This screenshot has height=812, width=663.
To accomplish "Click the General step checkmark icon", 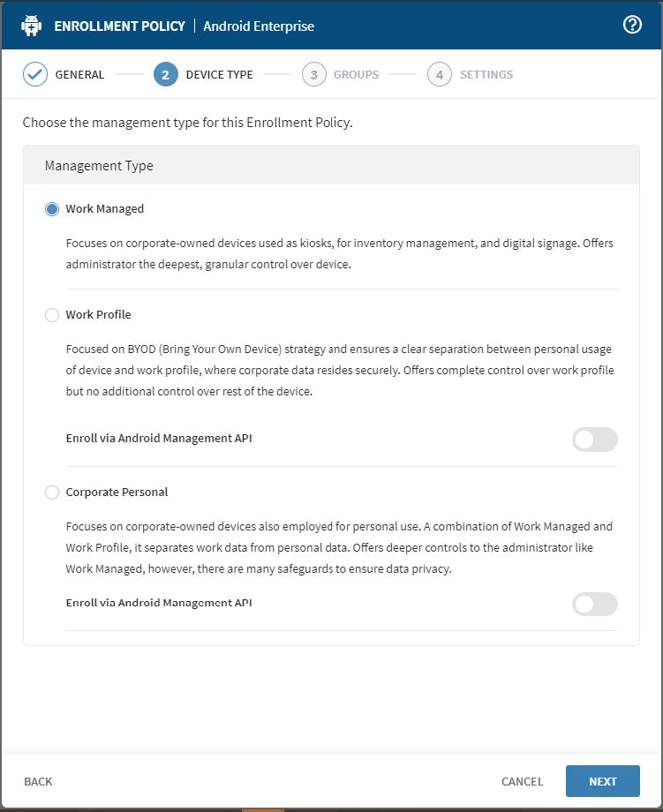I will coord(35,74).
